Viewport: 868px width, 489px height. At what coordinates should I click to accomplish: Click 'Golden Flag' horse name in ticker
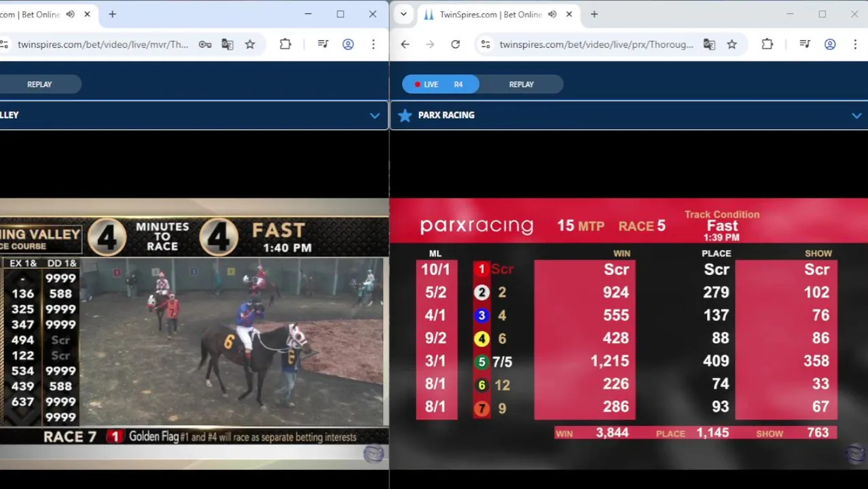(x=153, y=437)
